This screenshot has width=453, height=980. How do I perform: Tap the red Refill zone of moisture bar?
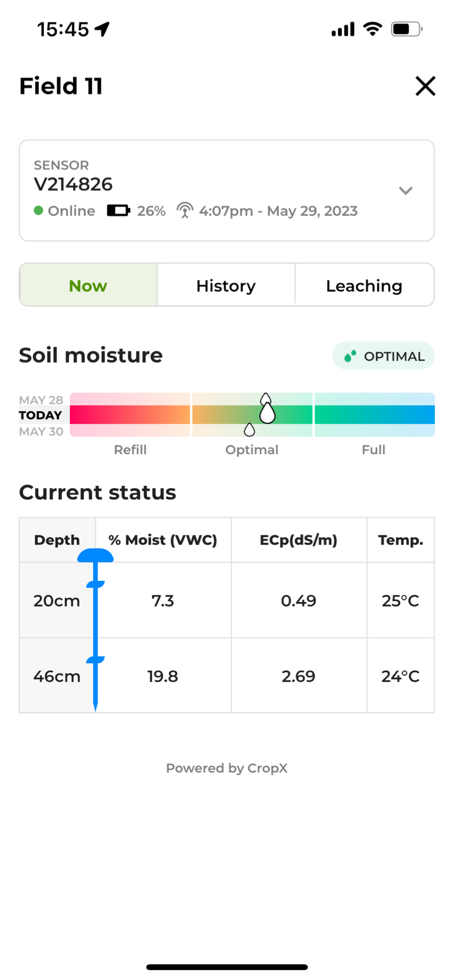click(x=130, y=415)
